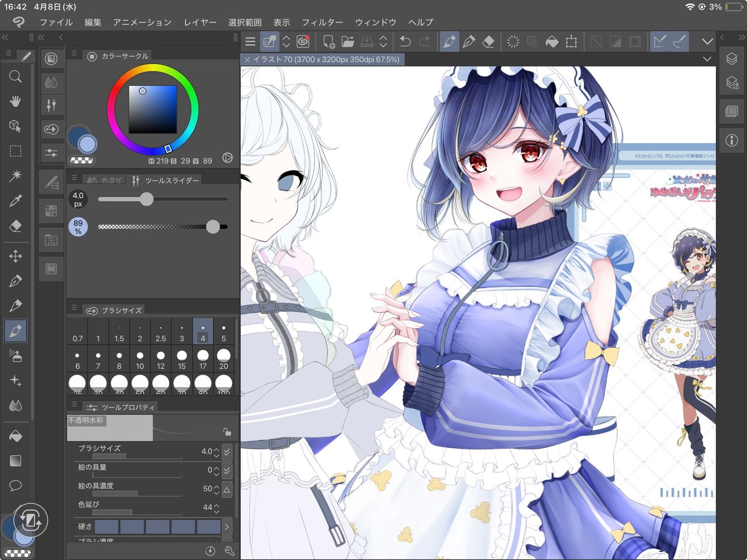
Task: Select transparent color checker swatch in color panel
Action: (82, 160)
